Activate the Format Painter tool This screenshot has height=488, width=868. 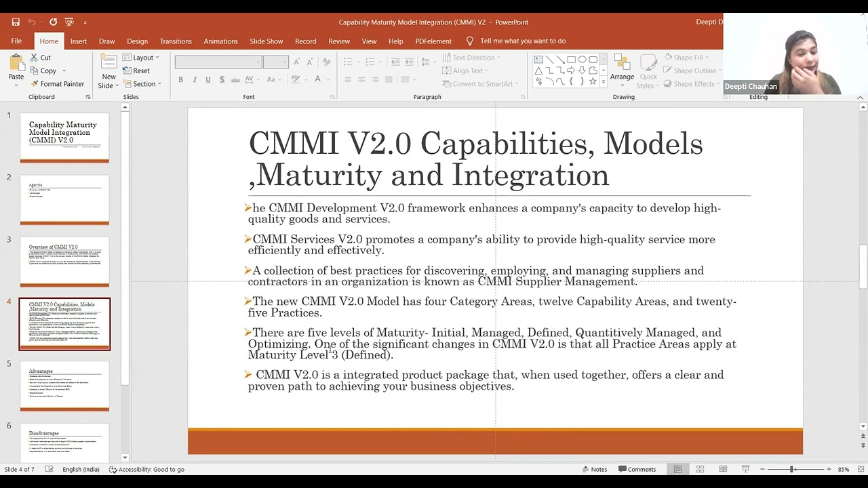[57, 84]
